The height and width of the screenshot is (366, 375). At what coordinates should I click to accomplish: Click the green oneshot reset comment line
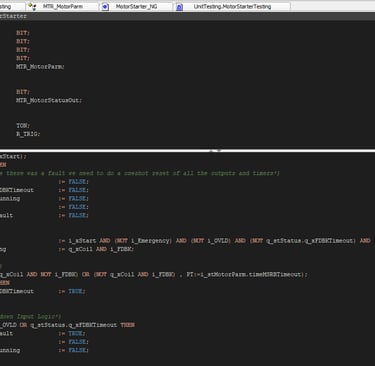click(x=140, y=173)
